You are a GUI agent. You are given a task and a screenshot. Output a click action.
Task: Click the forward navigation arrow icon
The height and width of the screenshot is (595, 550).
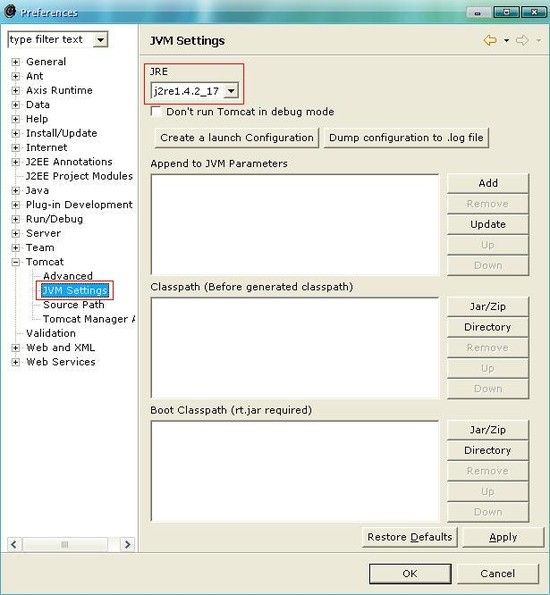coord(522,40)
